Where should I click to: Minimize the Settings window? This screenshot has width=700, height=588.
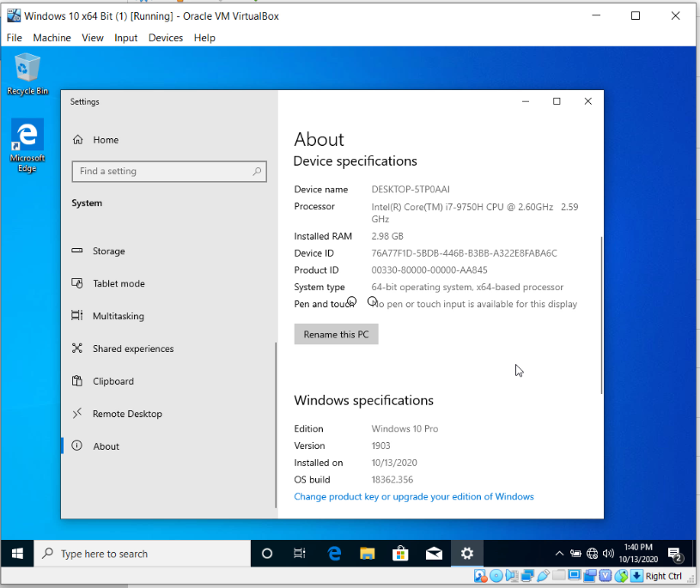click(526, 101)
